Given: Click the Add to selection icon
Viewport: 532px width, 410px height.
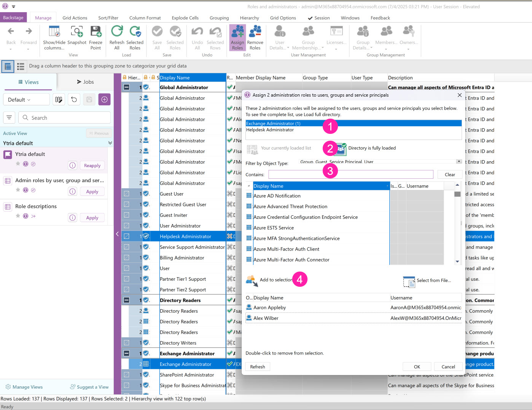Looking at the screenshot, I should [252, 281].
